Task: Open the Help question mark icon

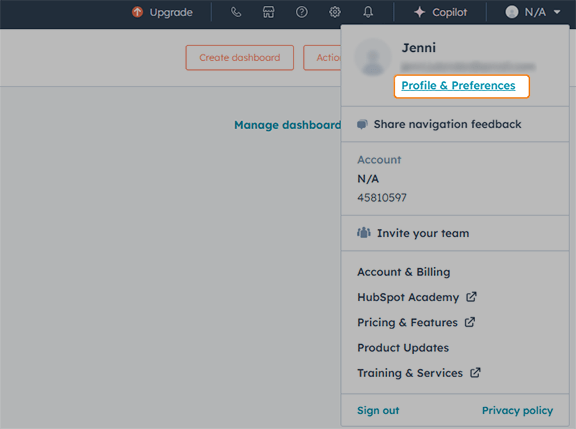Action: point(302,12)
